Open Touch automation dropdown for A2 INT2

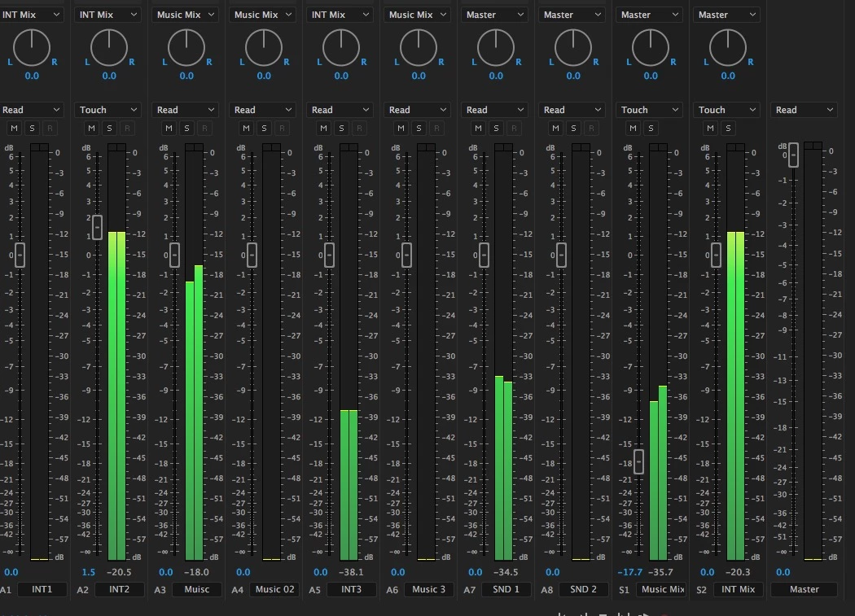point(108,110)
